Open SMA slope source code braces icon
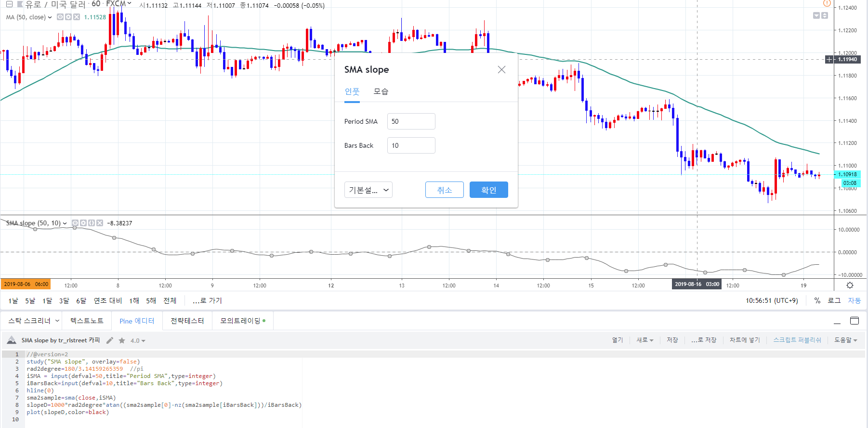Screen dimensions: 868x428 point(92,223)
